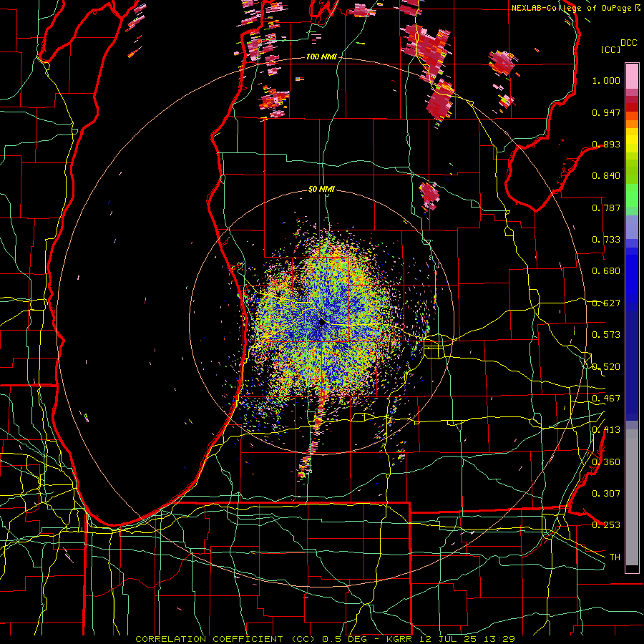Click the Correlation Coefficient KGRR caption text
This screenshot has width=644, height=644.
tap(325, 639)
